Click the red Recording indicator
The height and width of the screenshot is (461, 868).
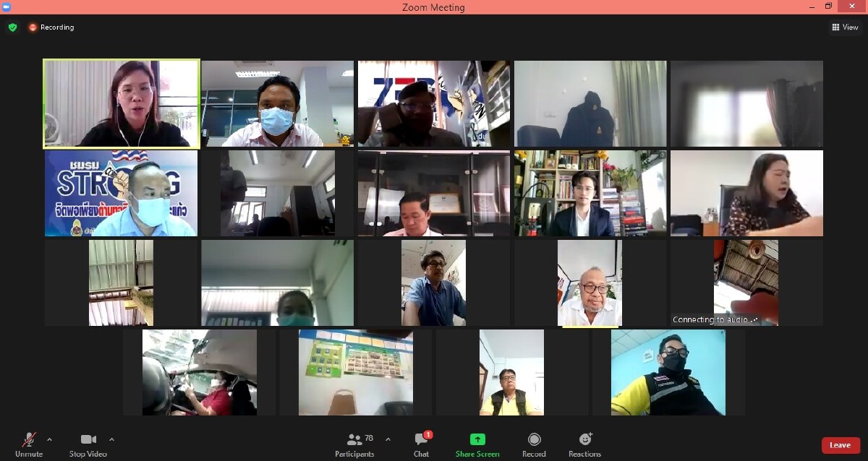point(51,27)
